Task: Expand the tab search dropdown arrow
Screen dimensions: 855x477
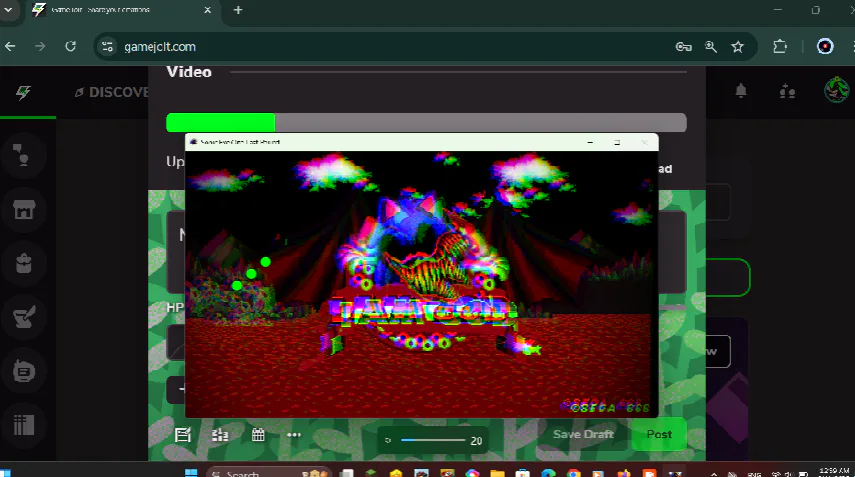Action: [9, 10]
